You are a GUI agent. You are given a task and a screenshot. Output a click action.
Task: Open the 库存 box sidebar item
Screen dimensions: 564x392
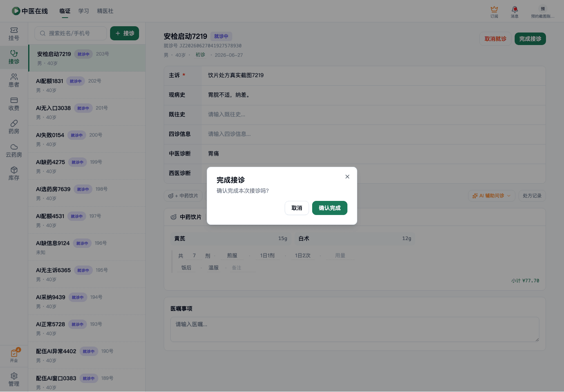click(14, 173)
